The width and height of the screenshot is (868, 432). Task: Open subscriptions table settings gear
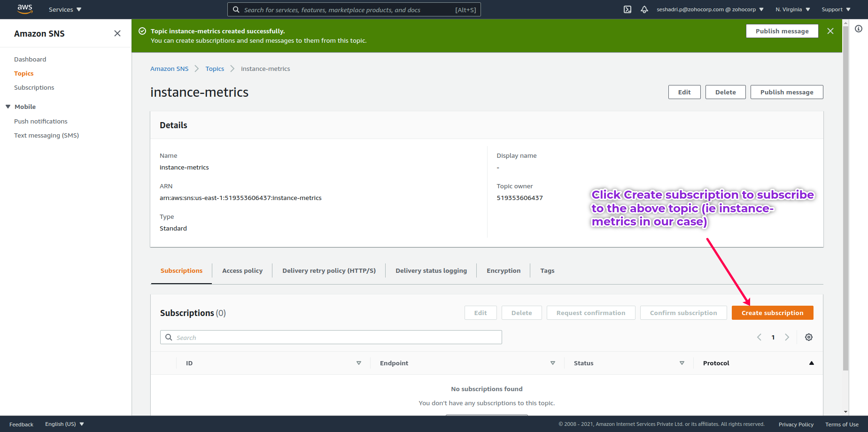(x=809, y=337)
